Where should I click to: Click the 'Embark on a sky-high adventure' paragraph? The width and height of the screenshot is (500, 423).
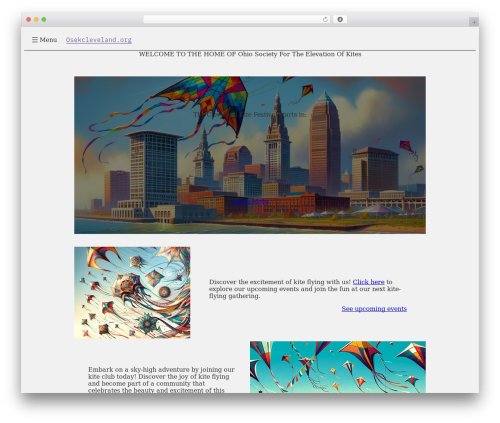[161, 380]
